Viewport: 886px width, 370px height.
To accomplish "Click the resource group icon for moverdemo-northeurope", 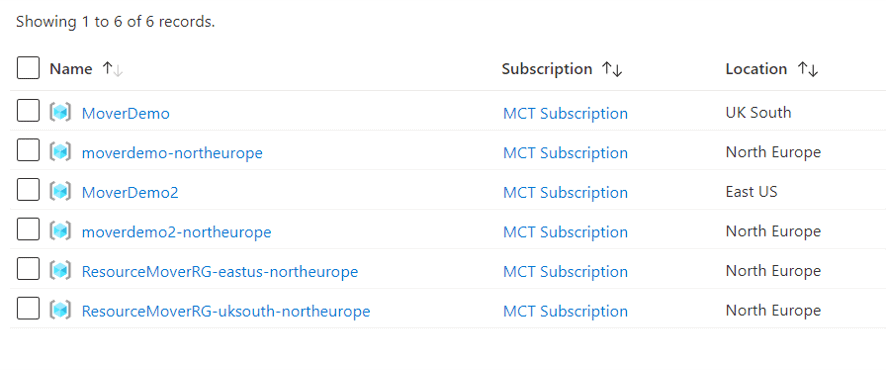I will pos(60,152).
